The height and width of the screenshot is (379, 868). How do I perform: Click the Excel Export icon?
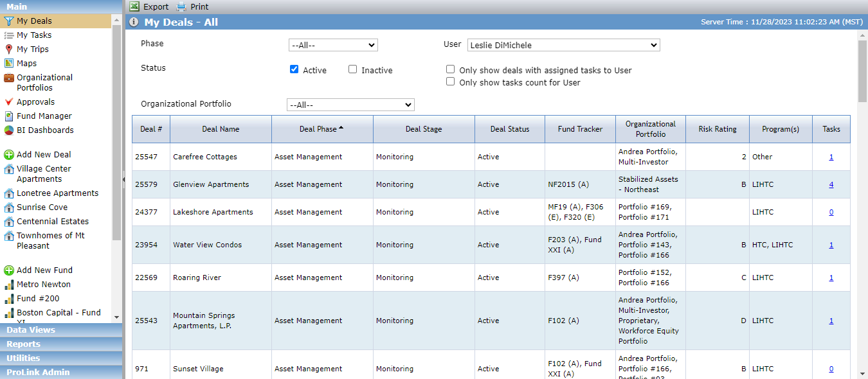[134, 6]
